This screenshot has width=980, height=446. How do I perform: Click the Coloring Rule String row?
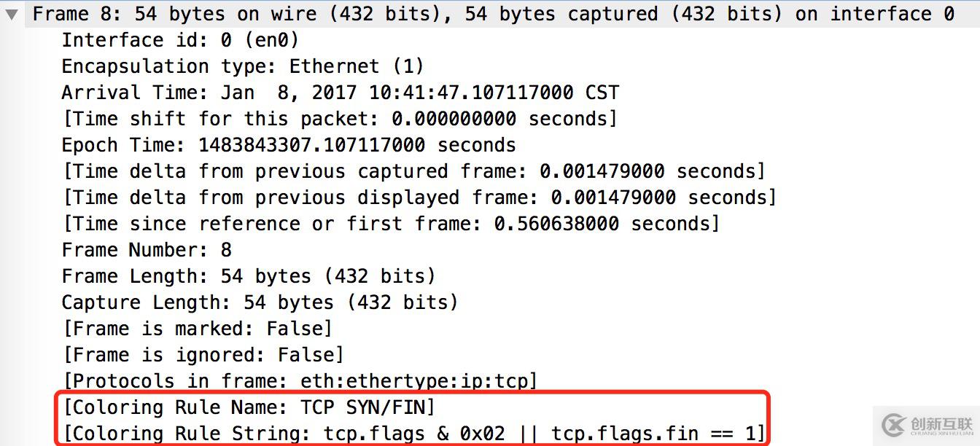(x=413, y=434)
